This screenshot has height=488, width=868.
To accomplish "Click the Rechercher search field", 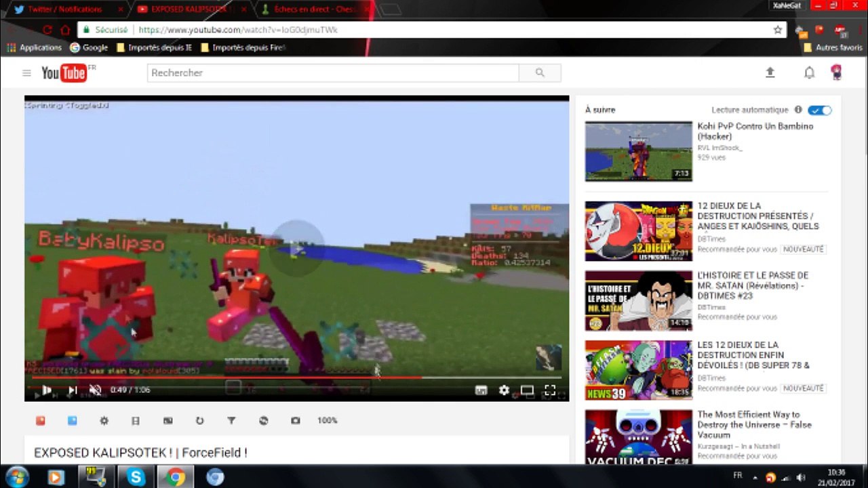I will tap(333, 73).
